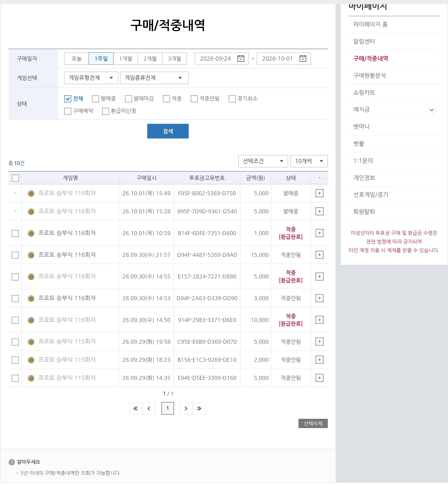Click the previous page arrow
This screenshot has width=448, height=487.
149,408
